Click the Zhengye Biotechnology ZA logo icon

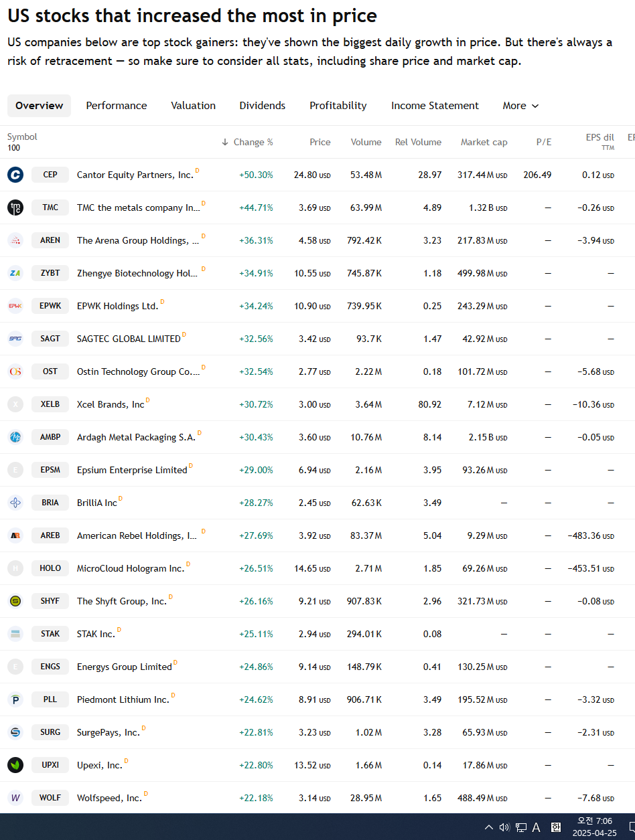(x=15, y=273)
